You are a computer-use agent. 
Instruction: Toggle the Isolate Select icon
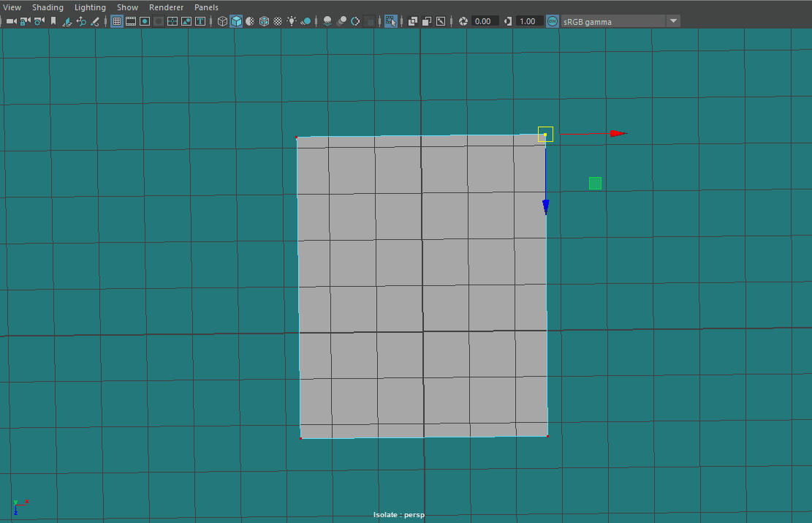391,21
